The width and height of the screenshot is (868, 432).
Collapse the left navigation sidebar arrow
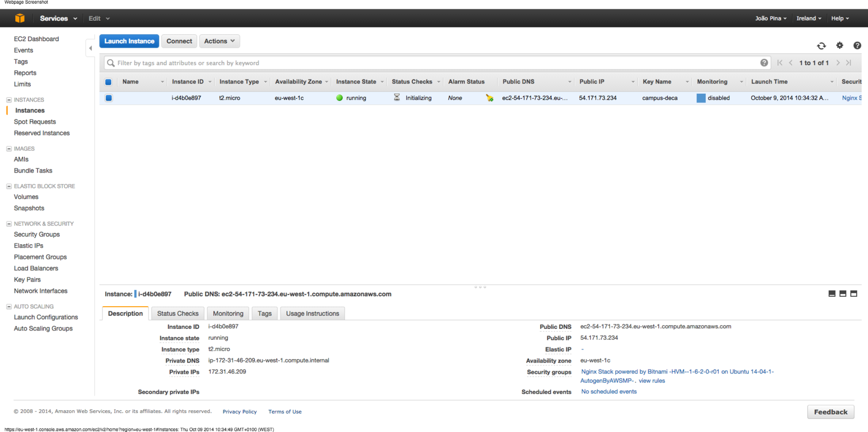click(90, 48)
